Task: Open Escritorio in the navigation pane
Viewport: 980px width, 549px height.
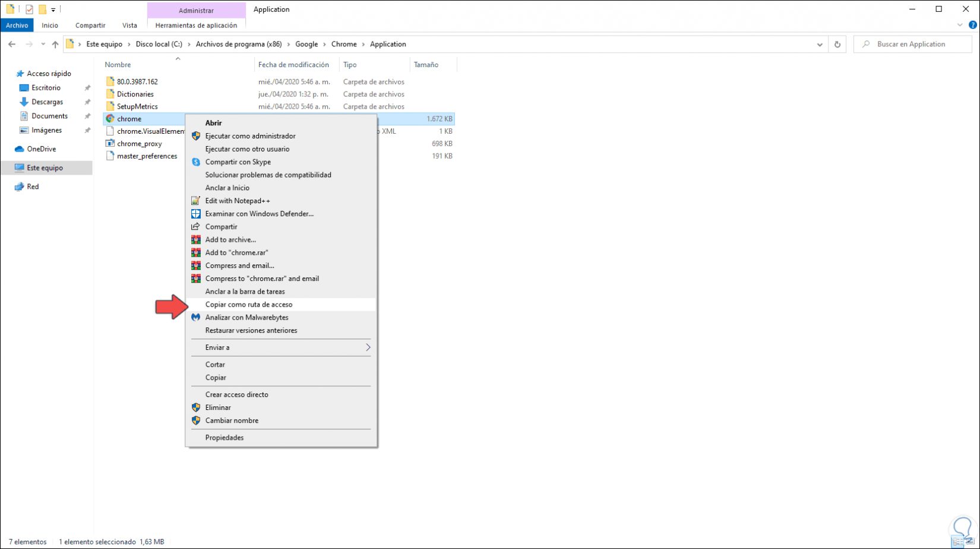Action: coord(46,88)
